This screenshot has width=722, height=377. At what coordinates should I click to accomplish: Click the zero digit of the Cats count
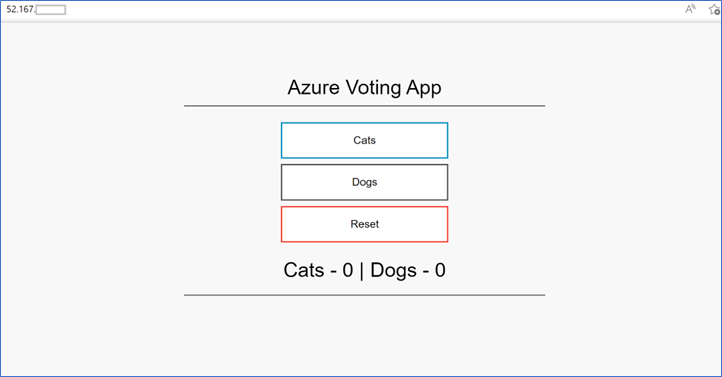coord(348,270)
